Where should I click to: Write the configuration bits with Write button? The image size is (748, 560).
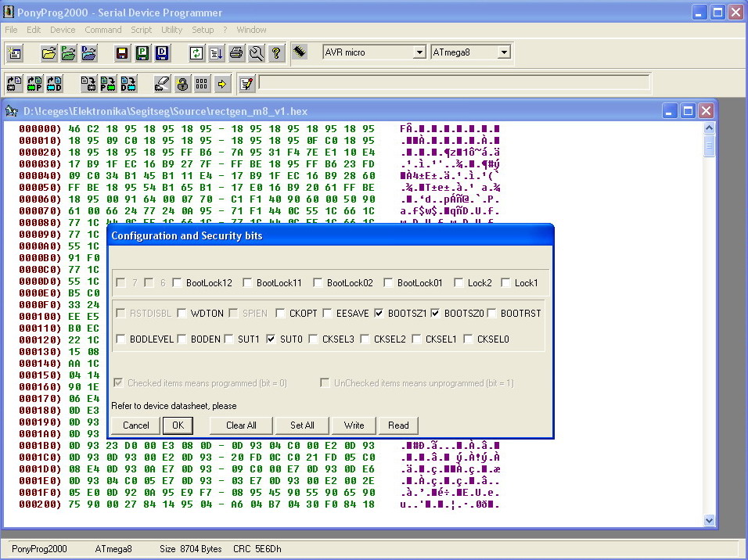tap(354, 425)
